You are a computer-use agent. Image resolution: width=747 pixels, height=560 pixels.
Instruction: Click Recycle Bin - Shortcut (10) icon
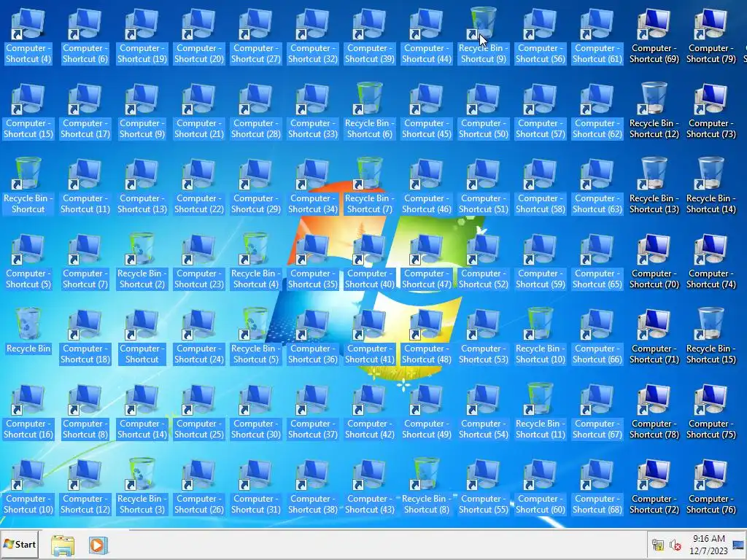(541, 337)
